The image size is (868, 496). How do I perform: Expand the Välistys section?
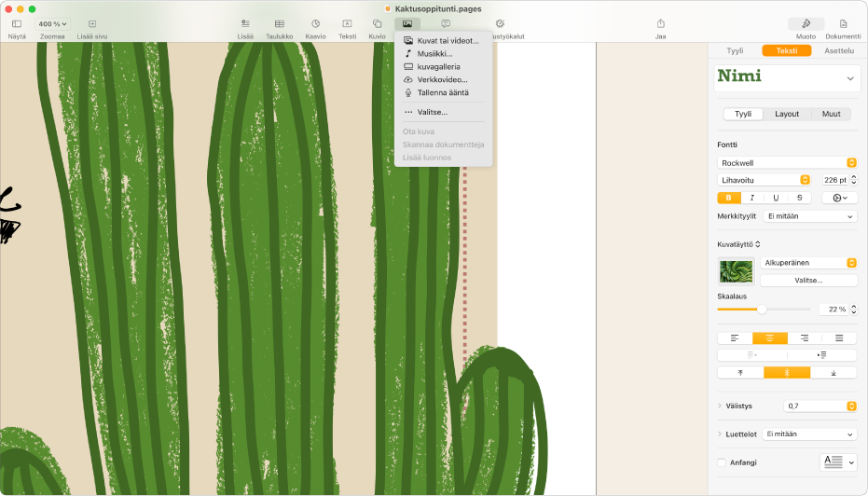(720, 406)
